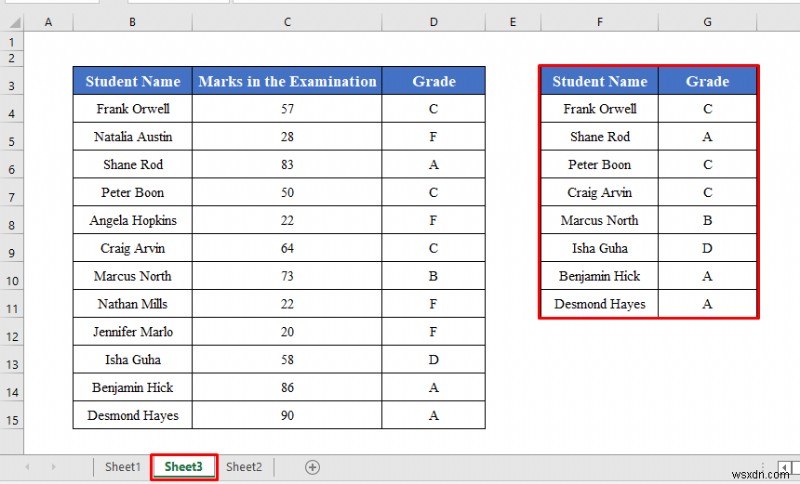
Task: Select the marks cell containing 83
Action: tap(287, 164)
